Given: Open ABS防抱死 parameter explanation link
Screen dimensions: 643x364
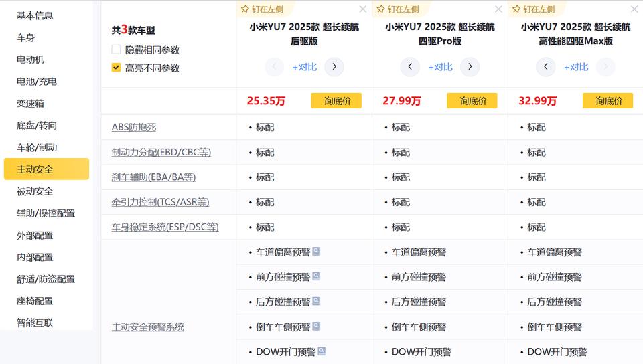Looking at the screenshot, I should click(134, 127).
